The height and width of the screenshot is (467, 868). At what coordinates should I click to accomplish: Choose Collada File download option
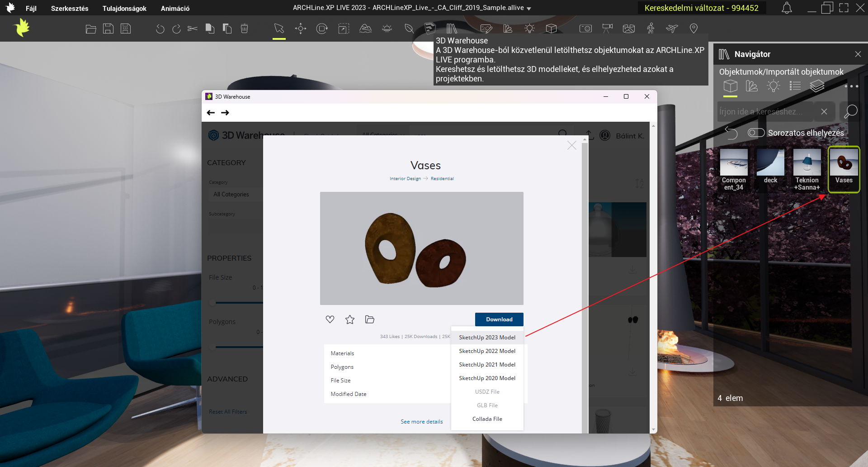point(487,419)
